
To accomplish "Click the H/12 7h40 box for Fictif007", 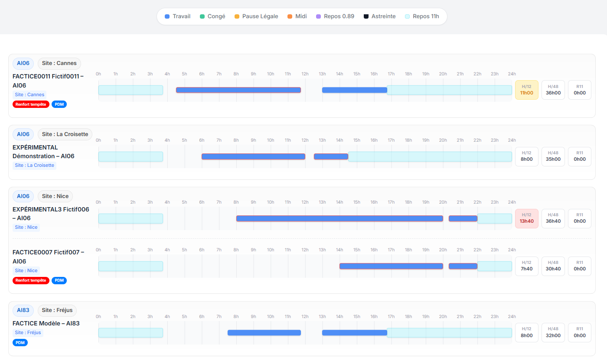I will coord(527,266).
